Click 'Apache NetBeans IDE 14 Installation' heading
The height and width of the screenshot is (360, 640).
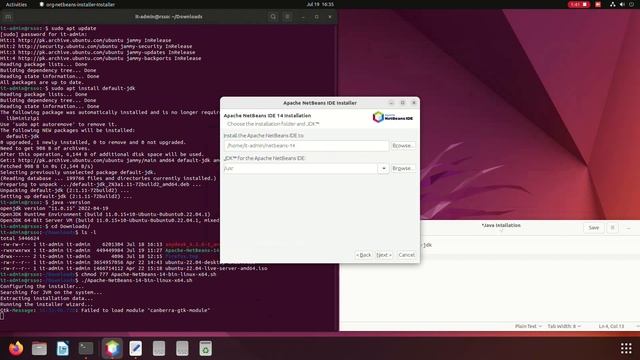pyautogui.click(x=267, y=116)
